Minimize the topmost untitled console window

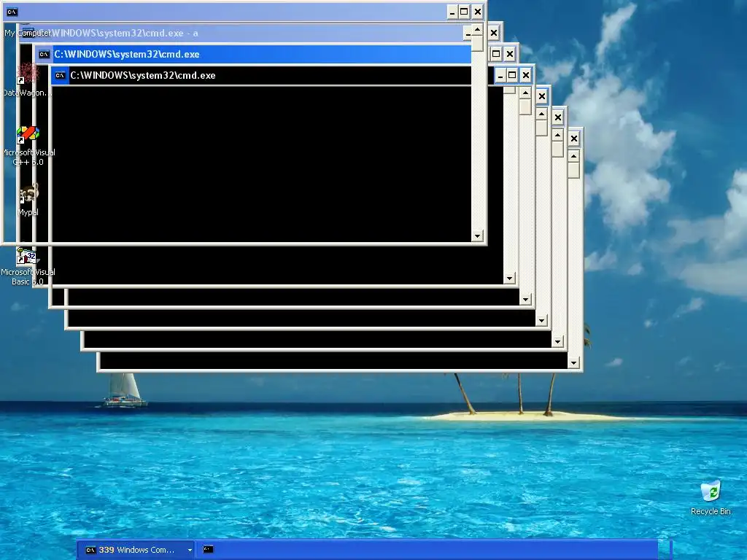[x=452, y=12]
